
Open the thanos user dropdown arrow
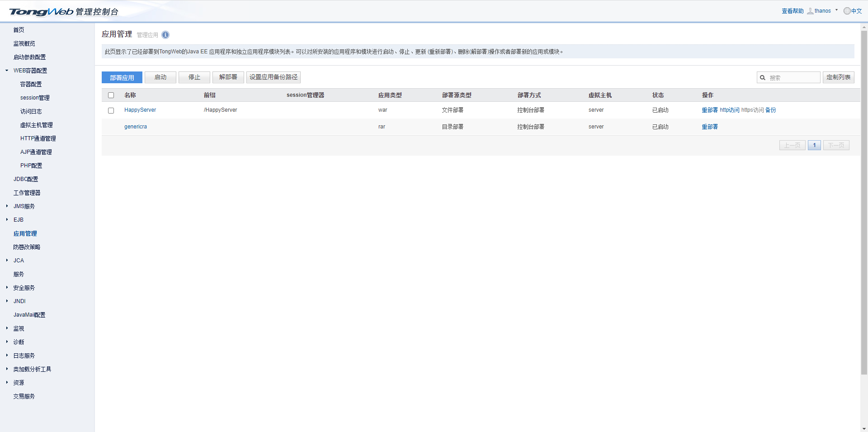[836, 10]
